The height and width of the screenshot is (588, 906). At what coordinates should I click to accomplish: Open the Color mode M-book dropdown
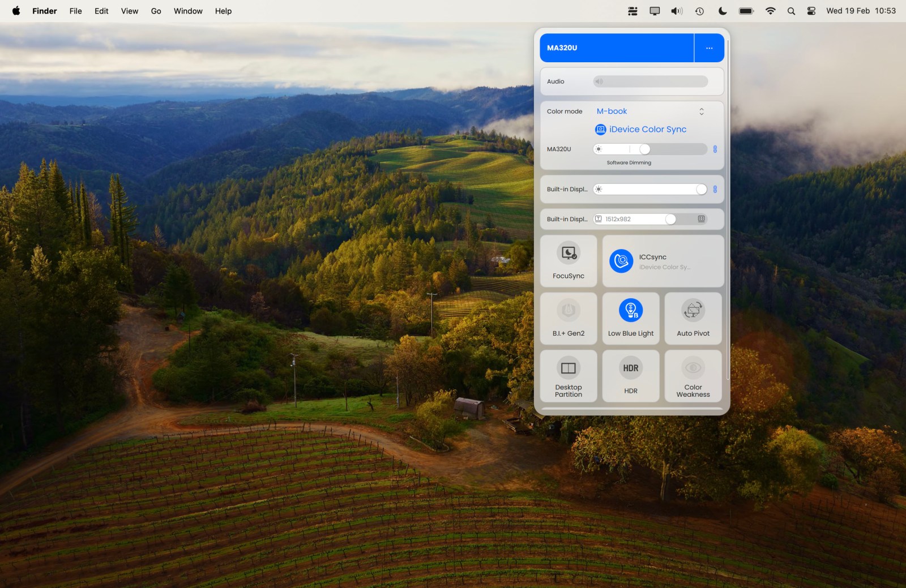coord(650,111)
